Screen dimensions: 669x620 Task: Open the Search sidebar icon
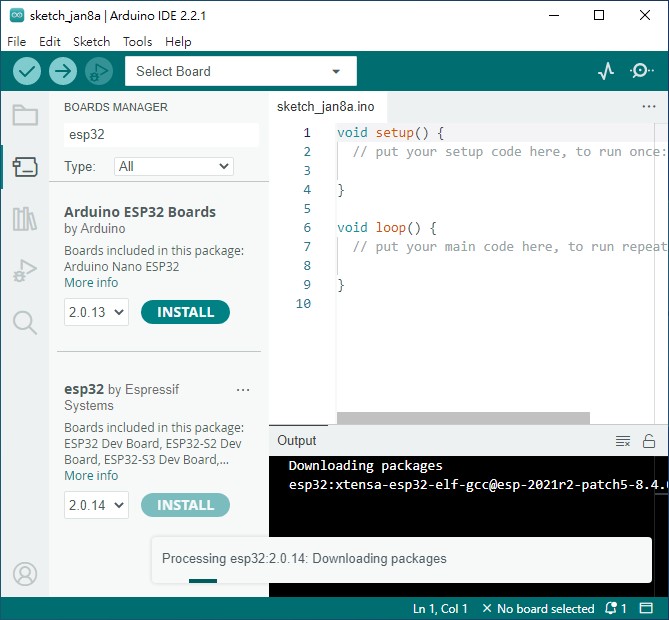(25, 323)
